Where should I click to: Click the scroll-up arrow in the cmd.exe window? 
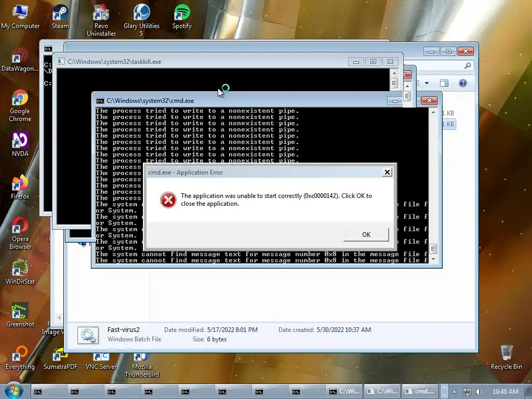pos(433,112)
